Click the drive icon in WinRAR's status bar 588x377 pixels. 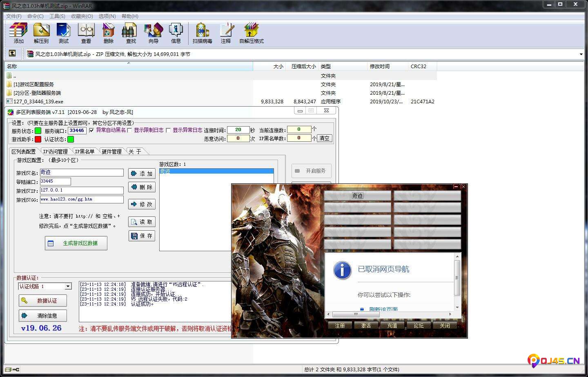pyautogui.click(x=8, y=370)
